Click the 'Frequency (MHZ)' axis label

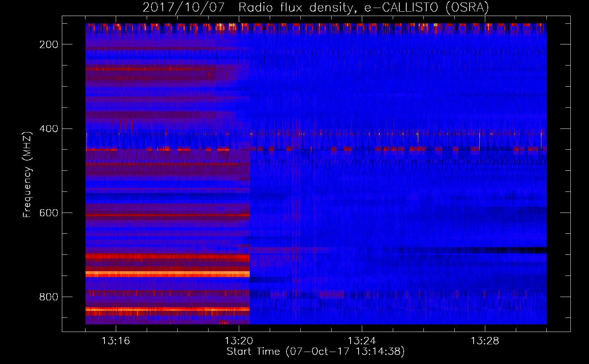27,174
